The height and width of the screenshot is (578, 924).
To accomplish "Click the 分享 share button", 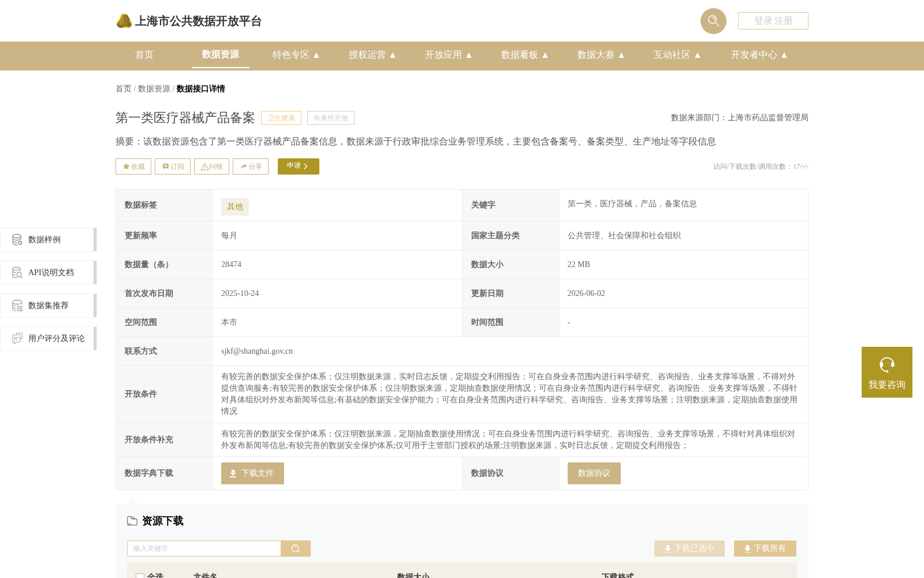I will (251, 166).
